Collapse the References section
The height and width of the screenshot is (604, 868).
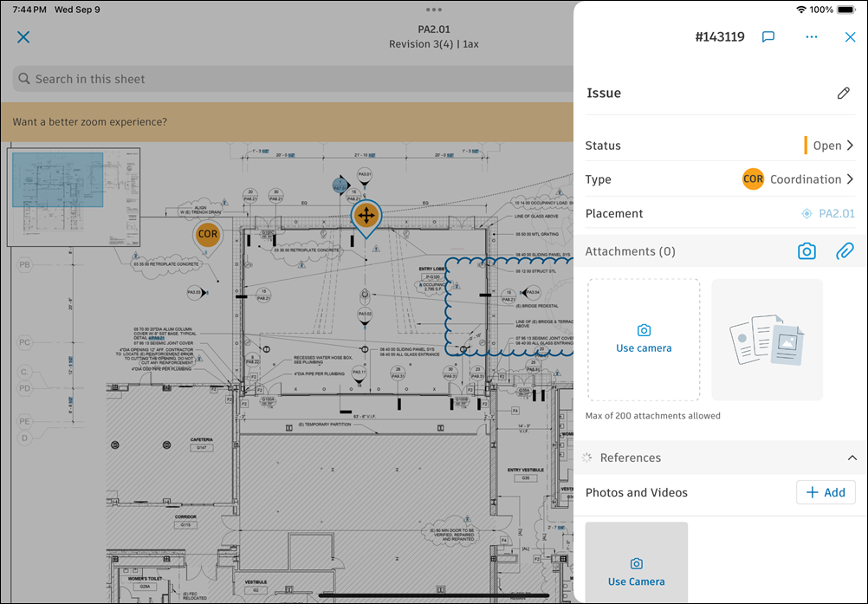point(852,458)
